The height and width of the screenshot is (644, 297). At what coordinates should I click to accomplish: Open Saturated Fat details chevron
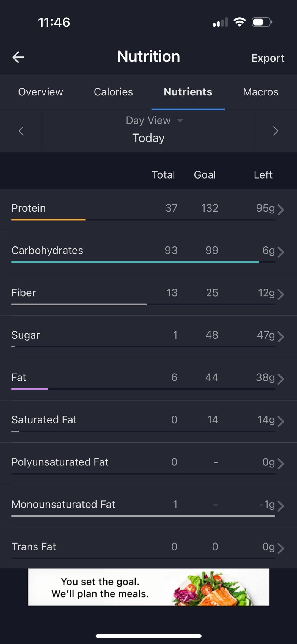coord(280,421)
